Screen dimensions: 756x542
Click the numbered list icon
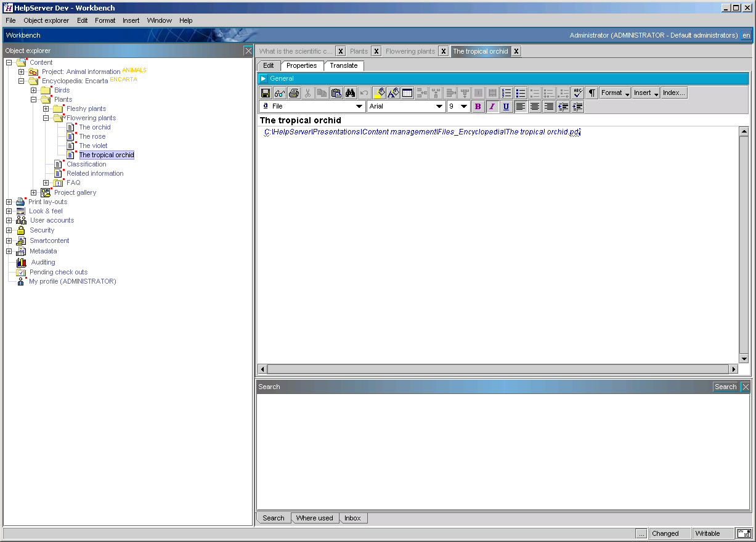506,93
